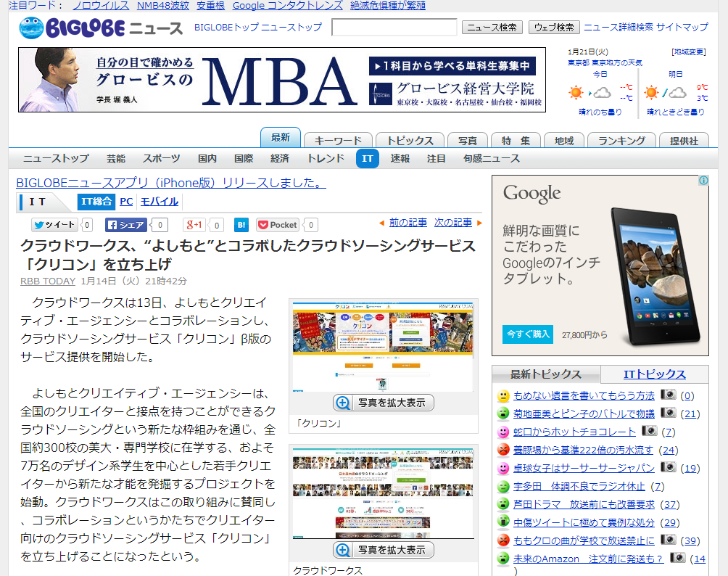This screenshot has width=728, height=576.
Task: Open the クリコン screenshot thumbnail
Action: 383,347
